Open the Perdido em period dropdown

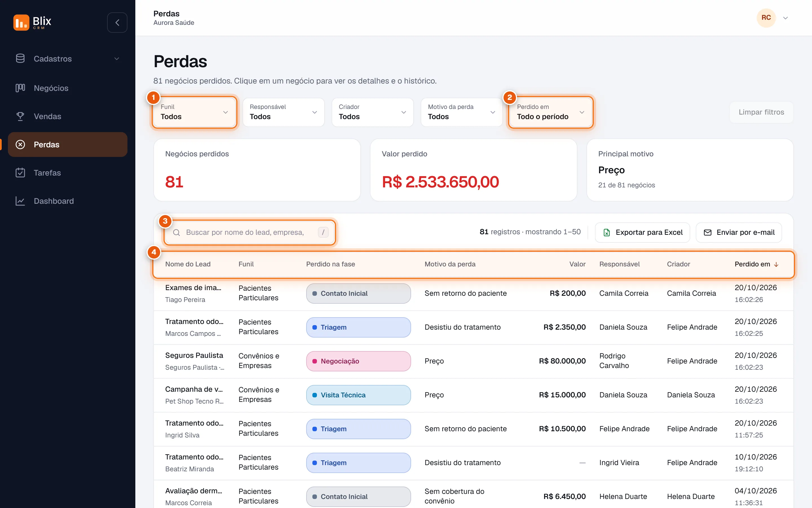pyautogui.click(x=551, y=112)
